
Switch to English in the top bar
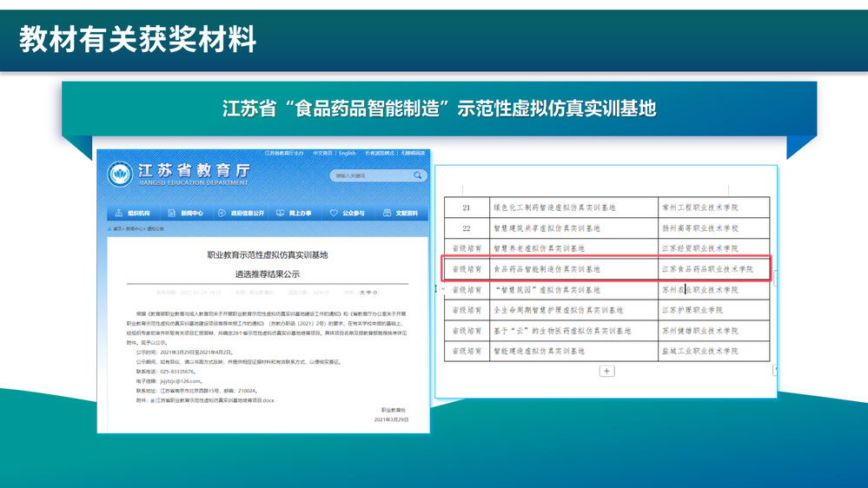(348, 153)
